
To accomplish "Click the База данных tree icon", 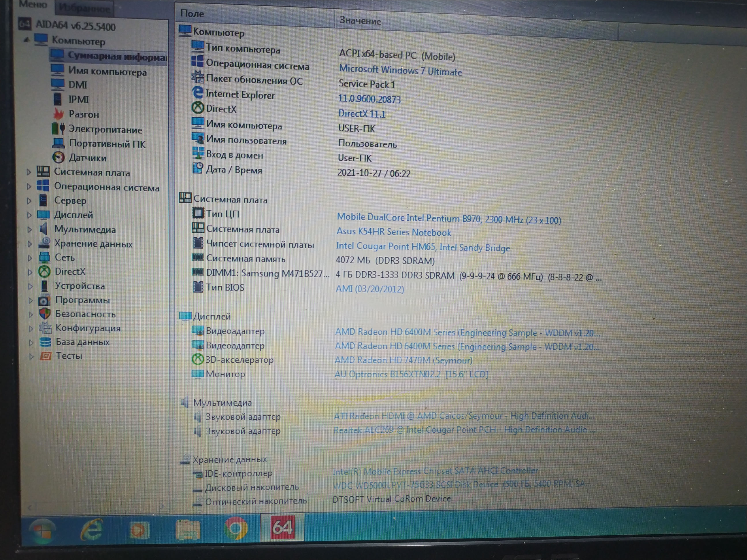I will pyautogui.click(x=45, y=342).
